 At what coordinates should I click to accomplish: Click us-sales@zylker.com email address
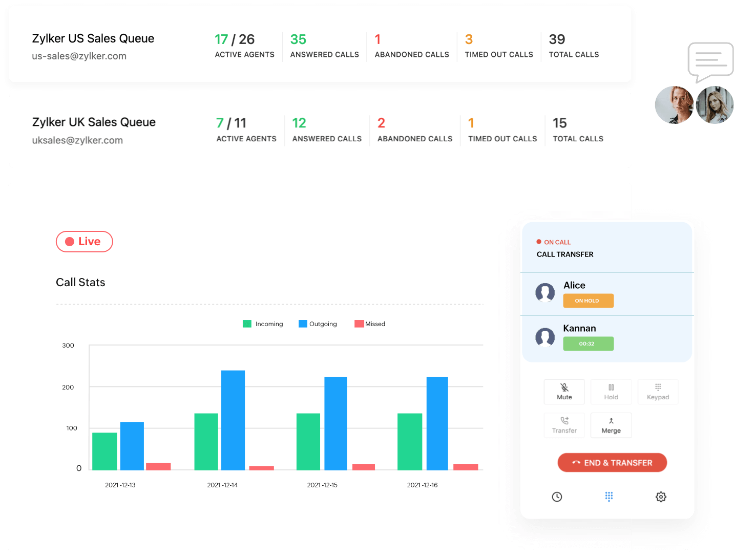[79, 56]
